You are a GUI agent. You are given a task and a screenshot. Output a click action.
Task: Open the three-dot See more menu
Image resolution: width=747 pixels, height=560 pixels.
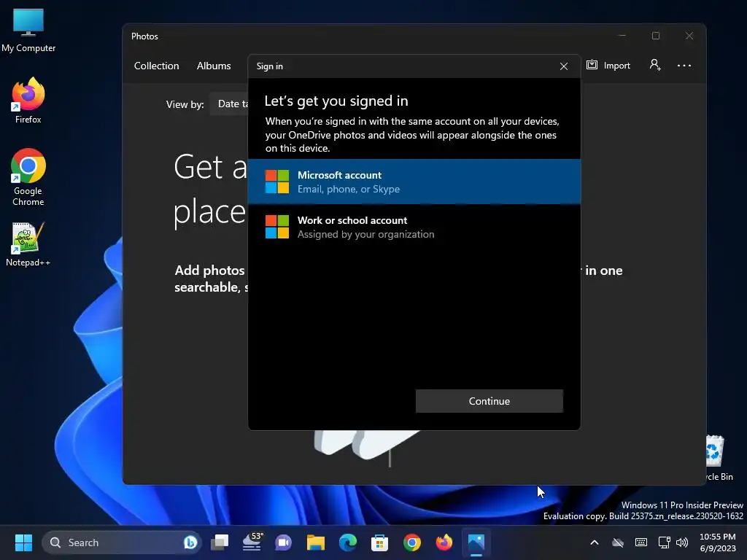coord(684,66)
